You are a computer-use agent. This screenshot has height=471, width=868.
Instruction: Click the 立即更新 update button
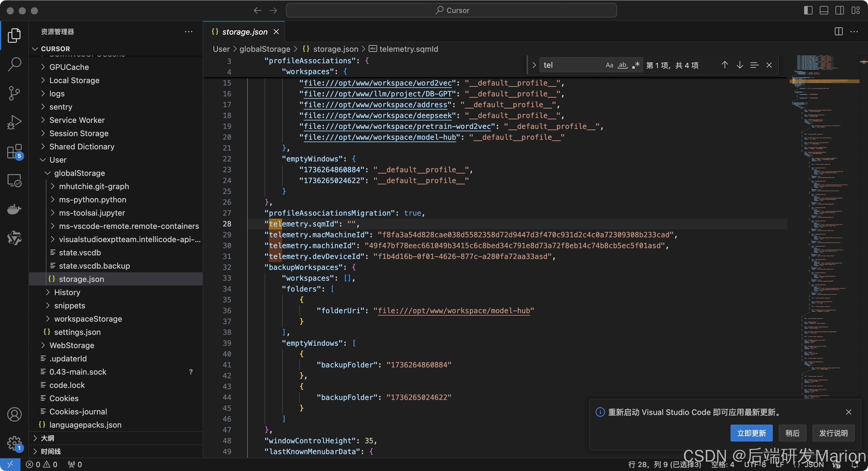tap(751, 433)
